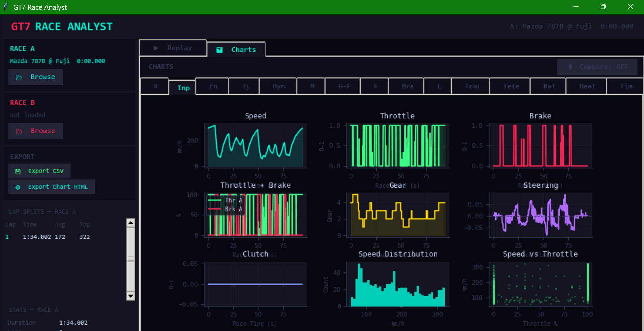The width and height of the screenshot is (644, 331).
Task: Select lap 1 row time 1:34.002
Action: (37, 237)
